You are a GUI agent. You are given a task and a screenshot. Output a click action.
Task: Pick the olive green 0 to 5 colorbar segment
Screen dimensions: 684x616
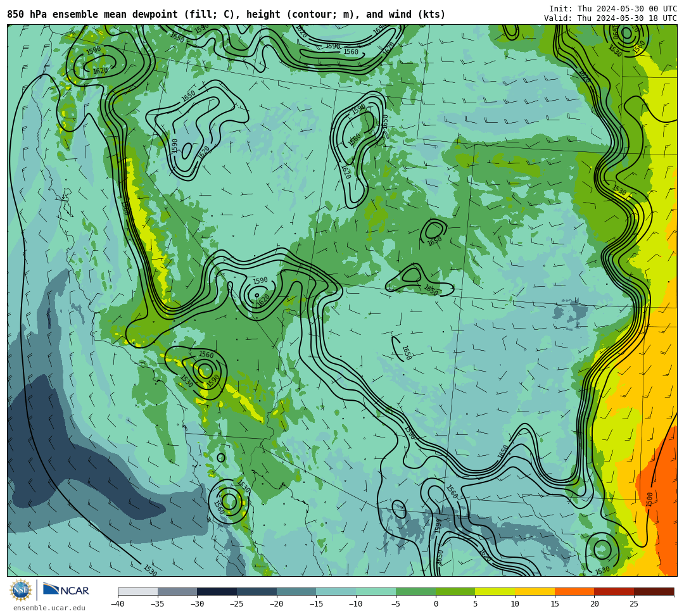(455, 591)
